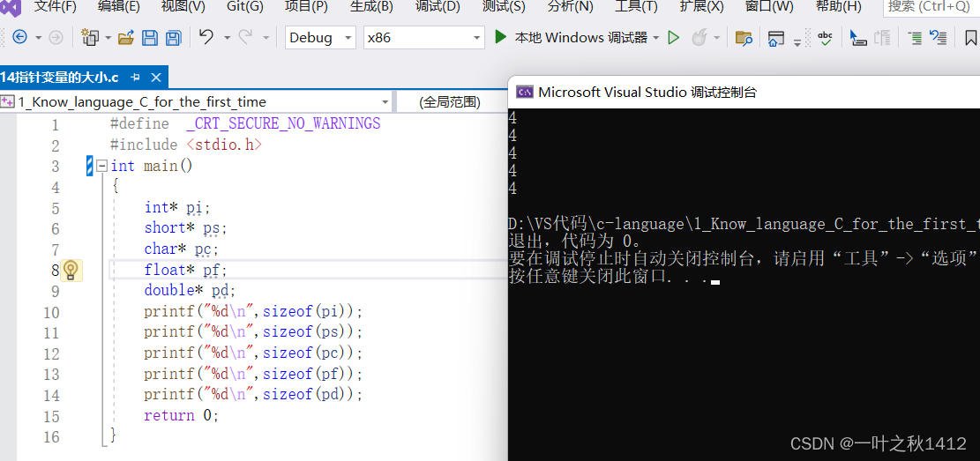The height and width of the screenshot is (461, 980).
Task: Open the 项目(P) menu
Action: [x=306, y=7]
